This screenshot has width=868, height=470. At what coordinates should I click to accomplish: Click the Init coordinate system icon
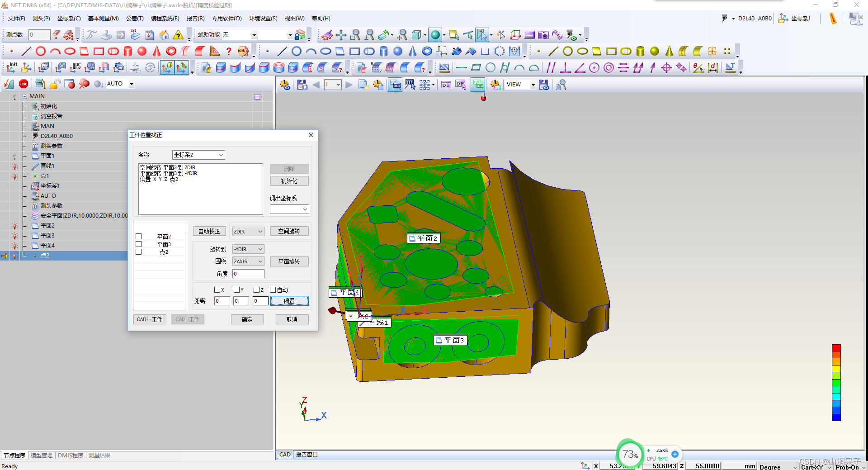coord(12,67)
